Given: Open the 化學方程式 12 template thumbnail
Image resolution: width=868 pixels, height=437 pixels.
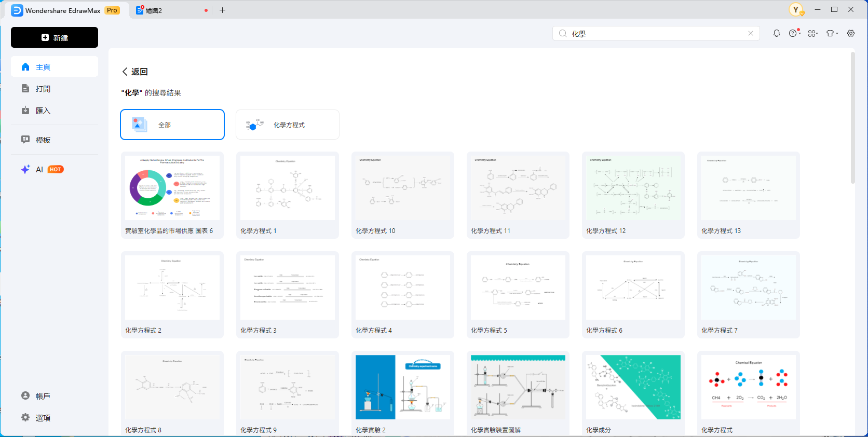Looking at the screenshot, I should point(633,188).
